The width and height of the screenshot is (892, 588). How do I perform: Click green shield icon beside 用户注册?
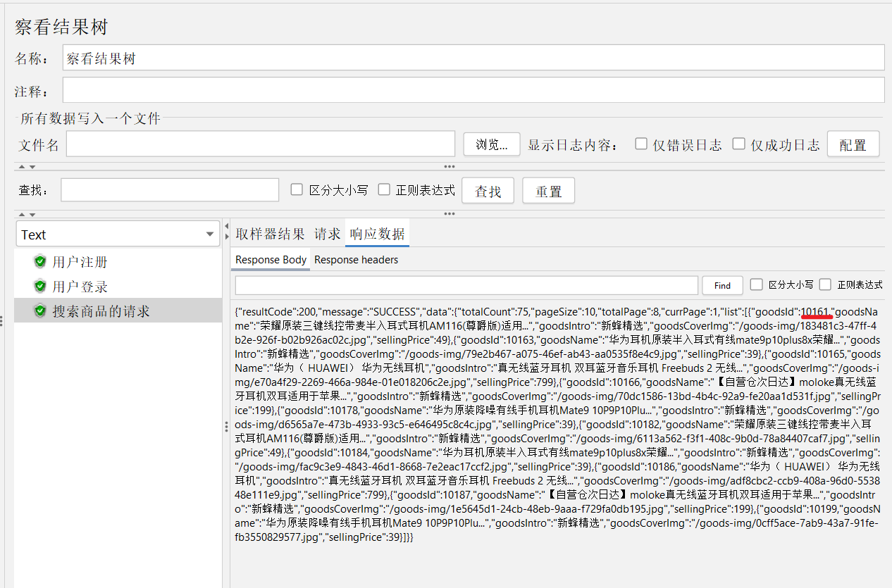coord(40,262)
